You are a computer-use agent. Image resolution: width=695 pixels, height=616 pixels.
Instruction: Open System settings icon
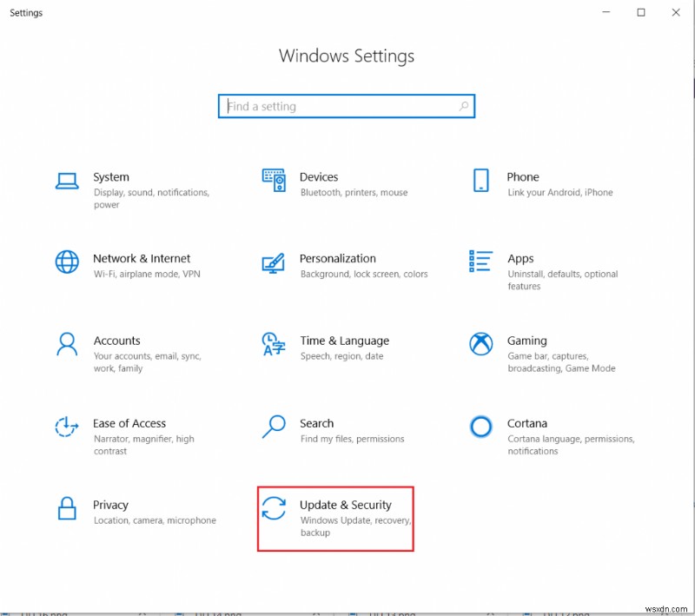[x=67, y=179]
